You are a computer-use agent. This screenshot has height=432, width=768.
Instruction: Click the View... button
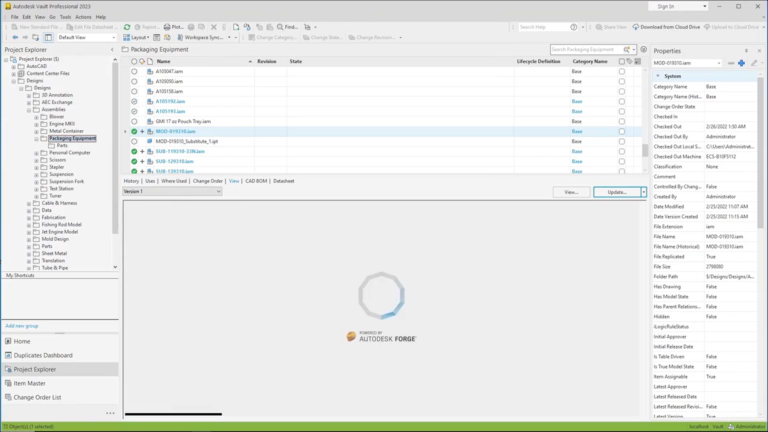tap(571, 192)
